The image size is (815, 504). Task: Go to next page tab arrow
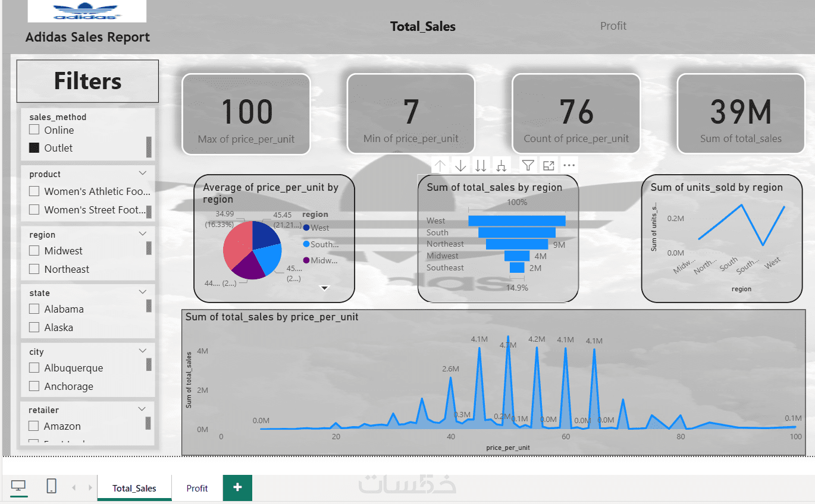click(x=90, y=487)
